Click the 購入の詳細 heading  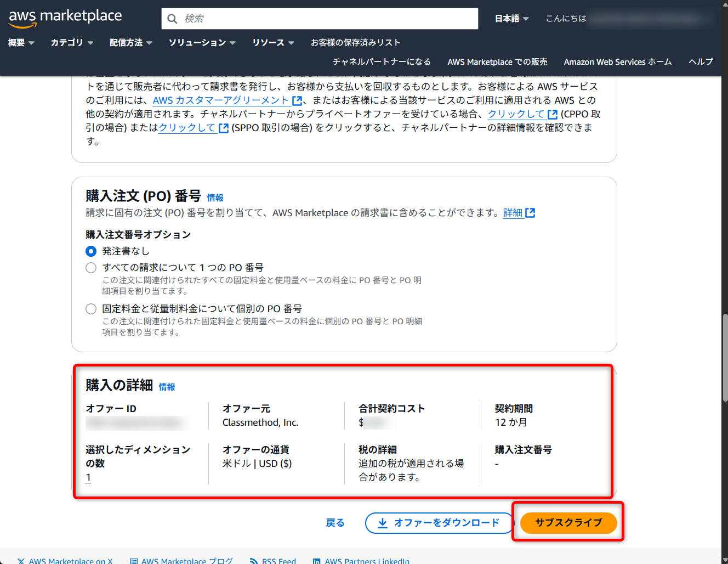click(x=119, y=385)
